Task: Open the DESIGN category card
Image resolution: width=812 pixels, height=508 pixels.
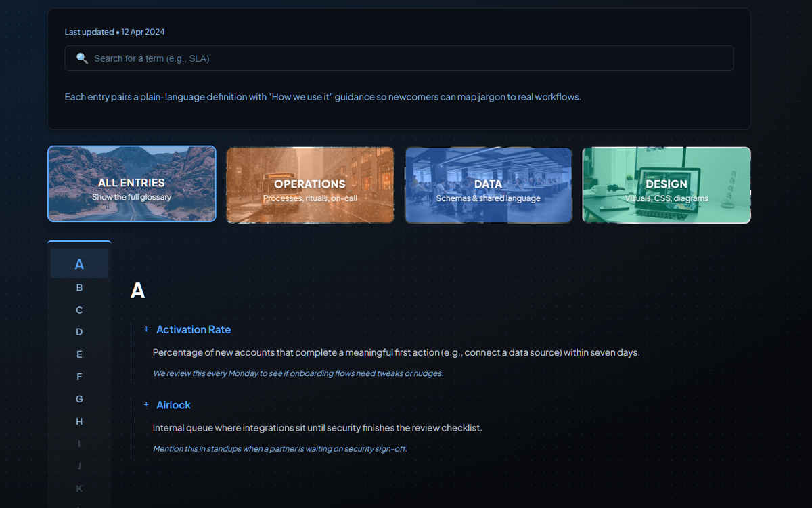Action: pos(667,184)
